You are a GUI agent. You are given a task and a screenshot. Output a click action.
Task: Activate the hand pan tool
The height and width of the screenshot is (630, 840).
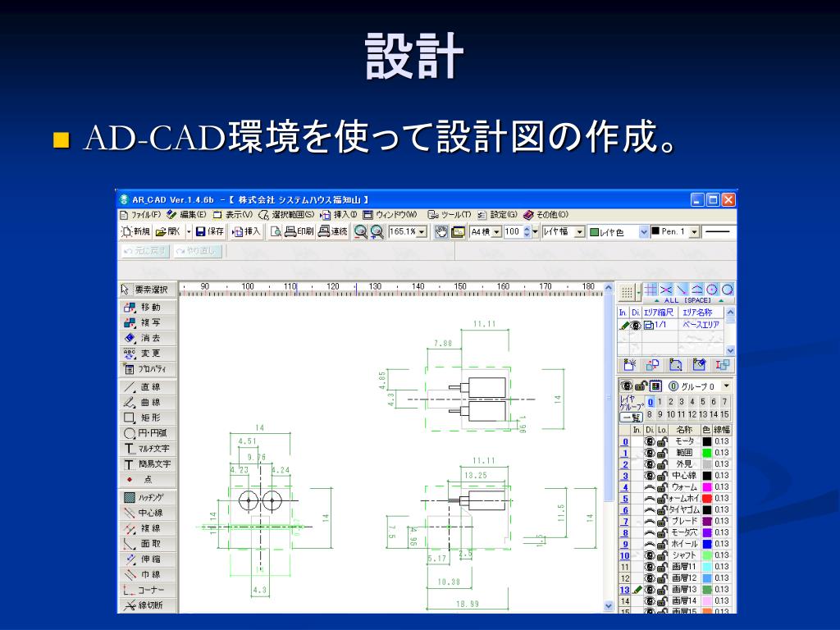click(x=441, y=232)
